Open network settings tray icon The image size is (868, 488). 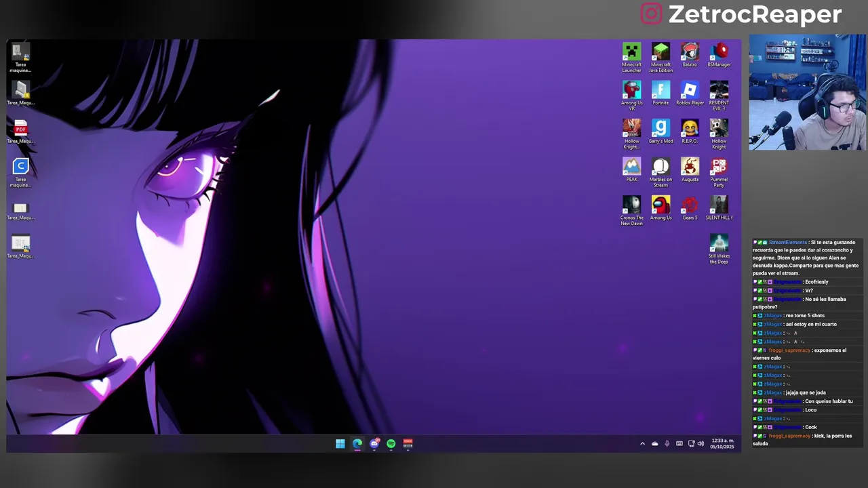[691, 444]
